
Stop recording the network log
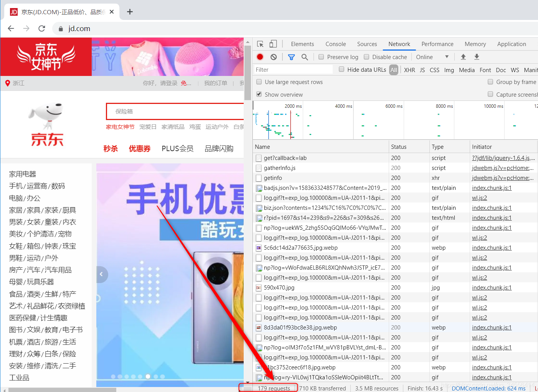click(260, 57)
